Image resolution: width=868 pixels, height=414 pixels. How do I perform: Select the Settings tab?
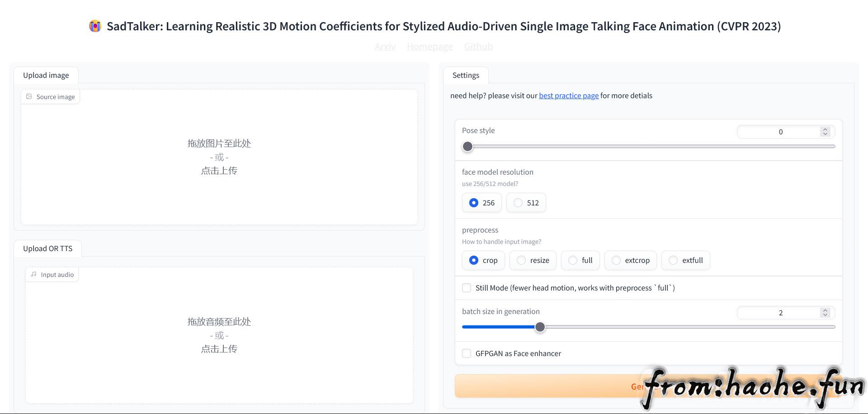click(x=466, y=75)
